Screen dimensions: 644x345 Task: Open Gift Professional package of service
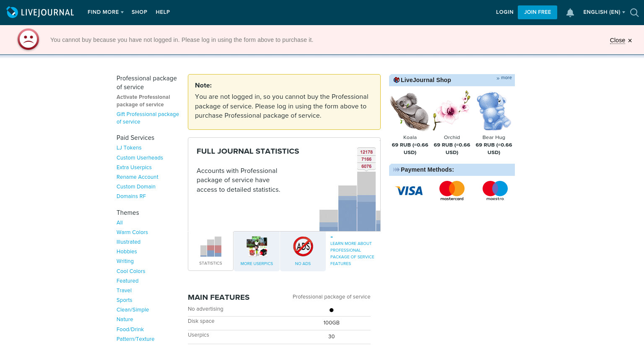coord(148,118)
